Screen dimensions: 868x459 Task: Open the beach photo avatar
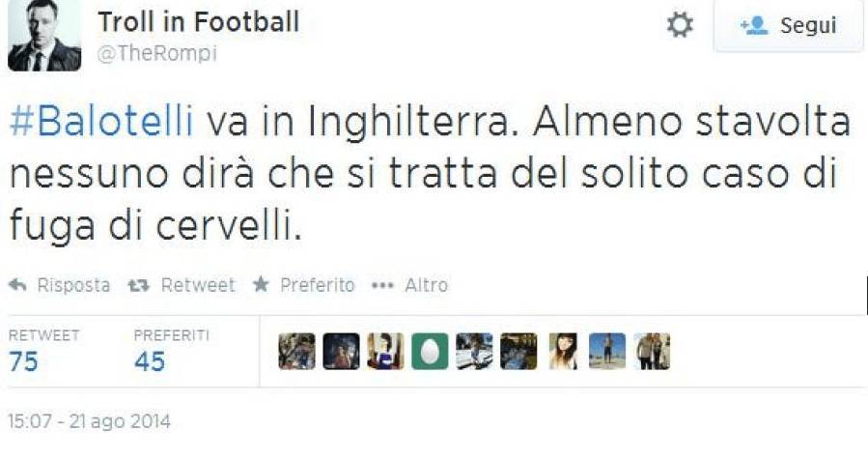(607, 352)
